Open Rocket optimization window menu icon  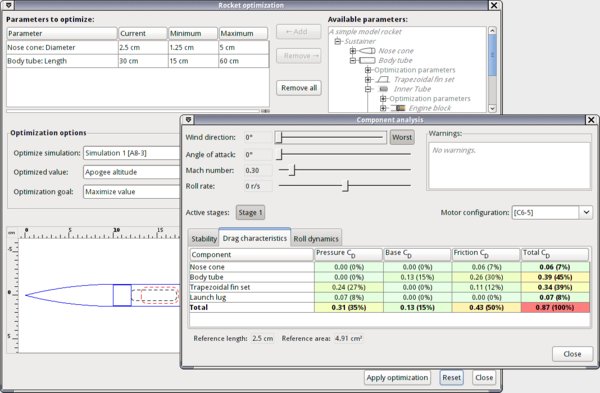point(9,5)
